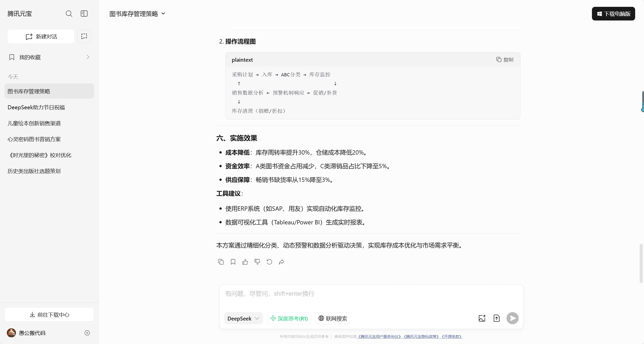Click the upload image icon in input box
The image size is (644, 344).
click(482, 318)
